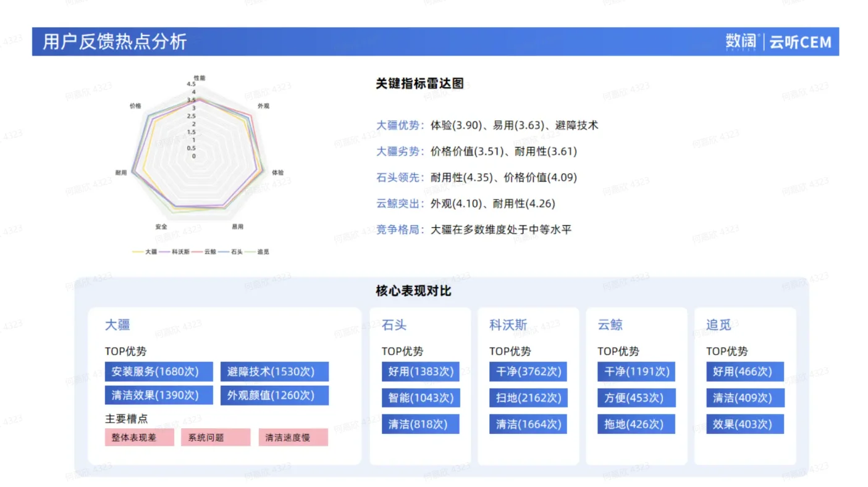868x487 pixels.
Task: Click the 清洁速度慢 complaint tag
Action: click(293, 438)
